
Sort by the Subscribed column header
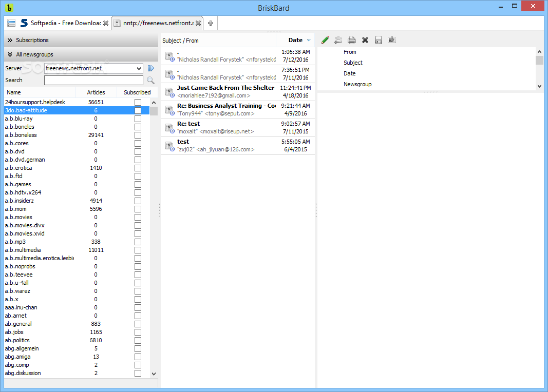click(x=137, y=92)
